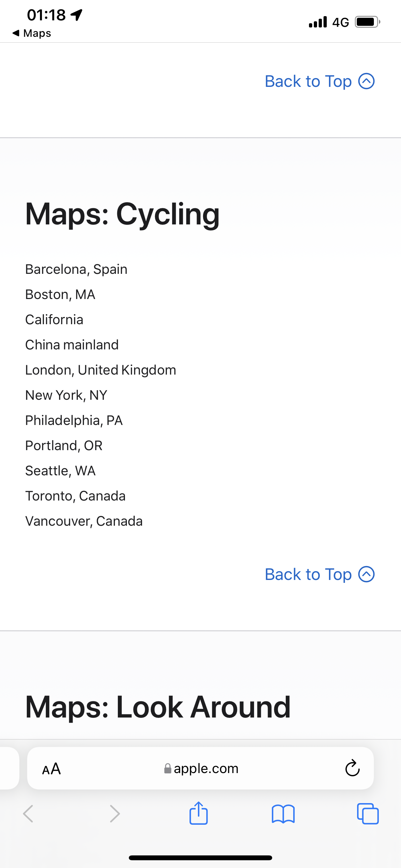Tap the apple.com address field

[x=200, y=768]
